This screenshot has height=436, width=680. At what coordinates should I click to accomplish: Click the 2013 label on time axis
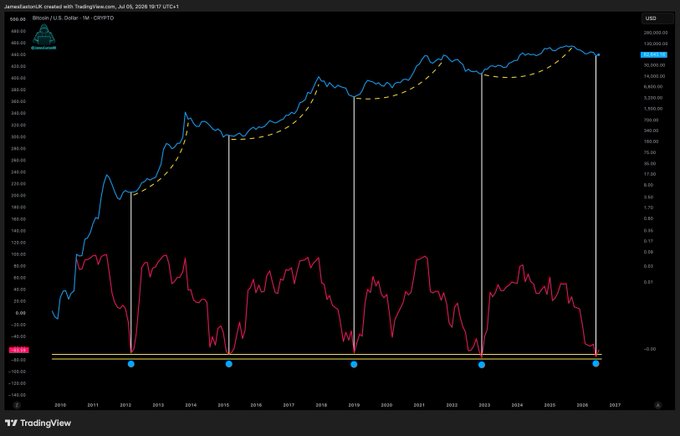tap(158, 405)
